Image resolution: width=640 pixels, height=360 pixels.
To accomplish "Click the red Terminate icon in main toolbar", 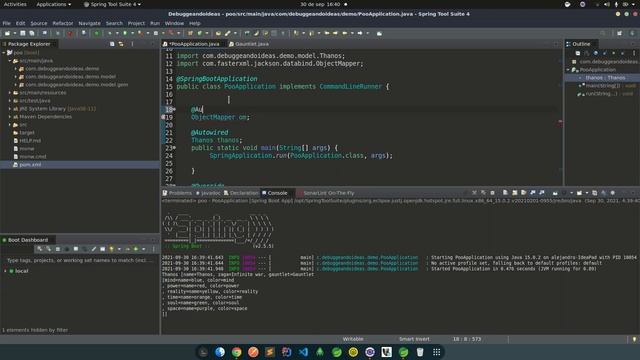I will (70, 33).
